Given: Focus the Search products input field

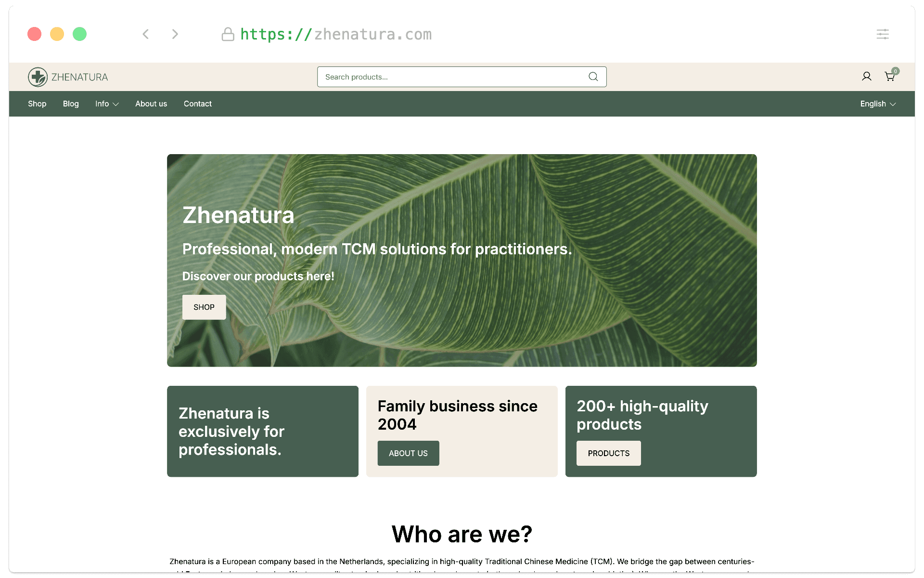Looking at the screenshot, I should (462, 77).
